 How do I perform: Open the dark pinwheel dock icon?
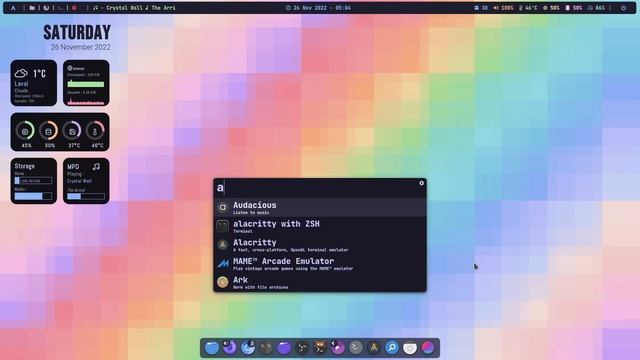302,348
